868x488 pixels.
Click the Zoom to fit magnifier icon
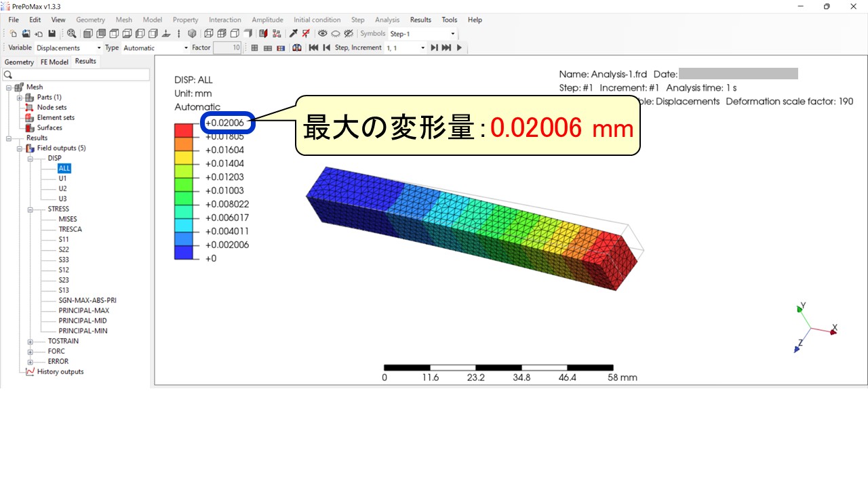click(71, 33)
